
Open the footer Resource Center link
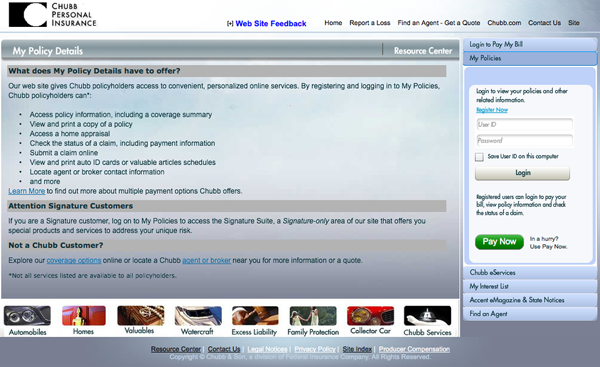(x=176, y=349)
